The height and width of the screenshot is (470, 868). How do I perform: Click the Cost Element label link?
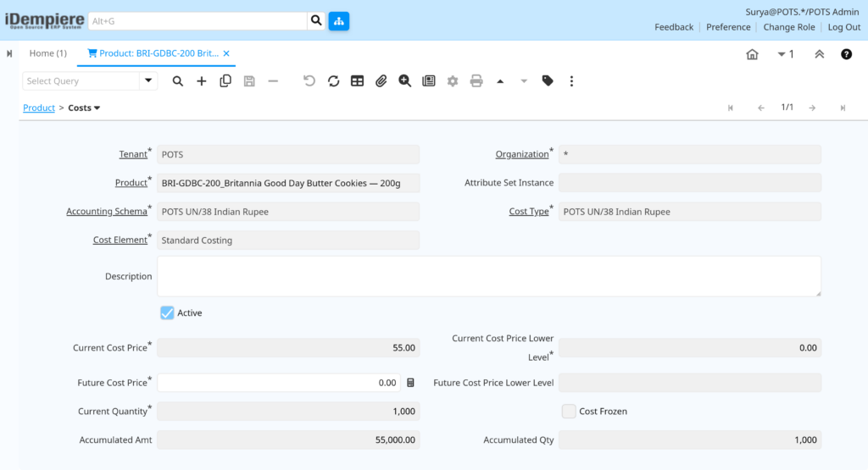[120, 240]
